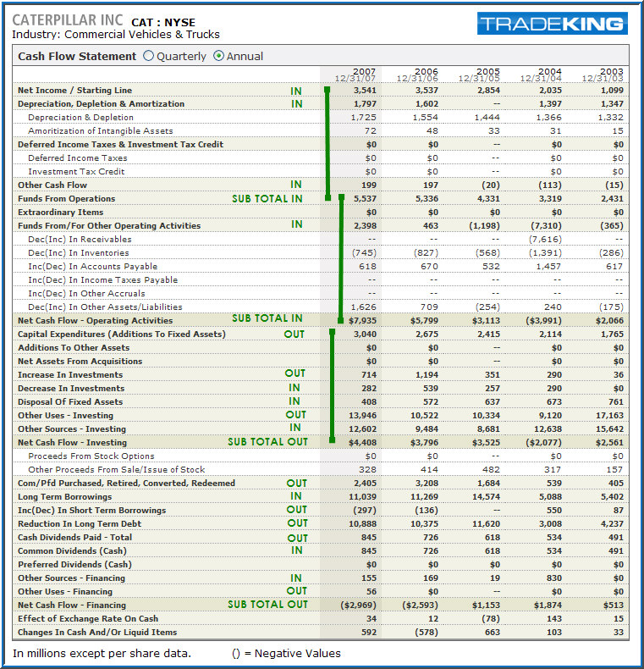Viewport: 644px width, 669px height.
Task: Click the 2003 12/31/03 column header
Action: coord(603,75)
